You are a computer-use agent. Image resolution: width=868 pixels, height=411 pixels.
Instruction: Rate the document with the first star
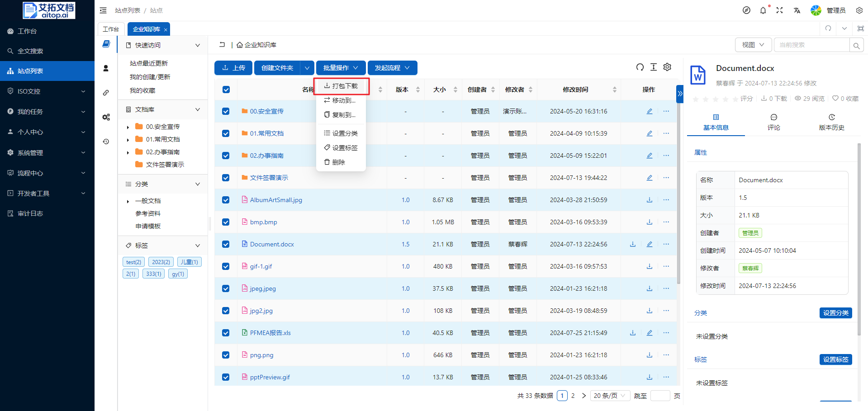(696, 99)
